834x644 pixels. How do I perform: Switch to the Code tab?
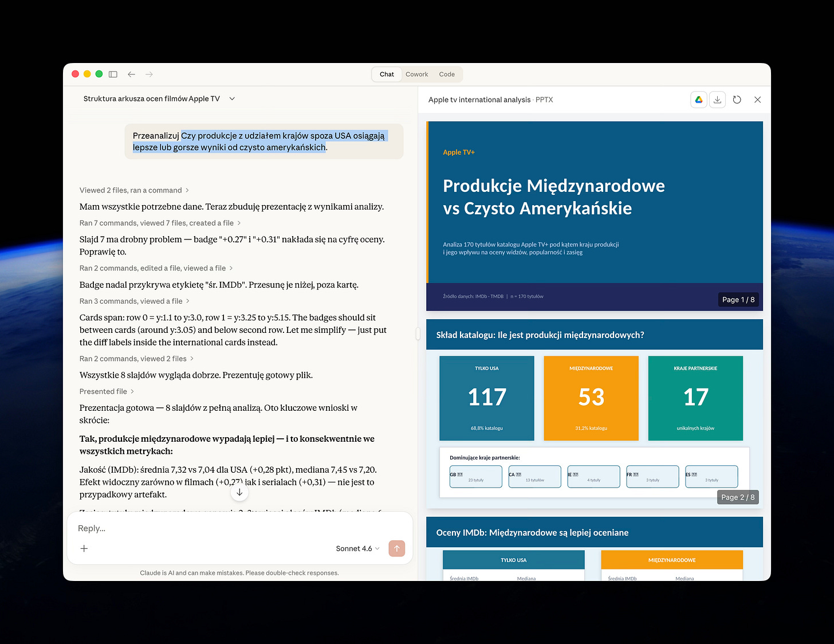pyautogui.click(x=447, y=74)
